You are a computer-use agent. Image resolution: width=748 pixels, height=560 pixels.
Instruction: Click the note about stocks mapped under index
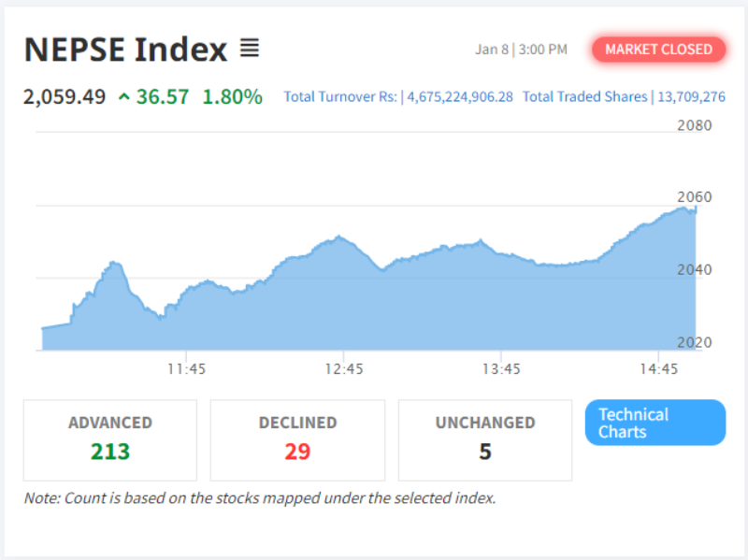[x=260, y=498]
